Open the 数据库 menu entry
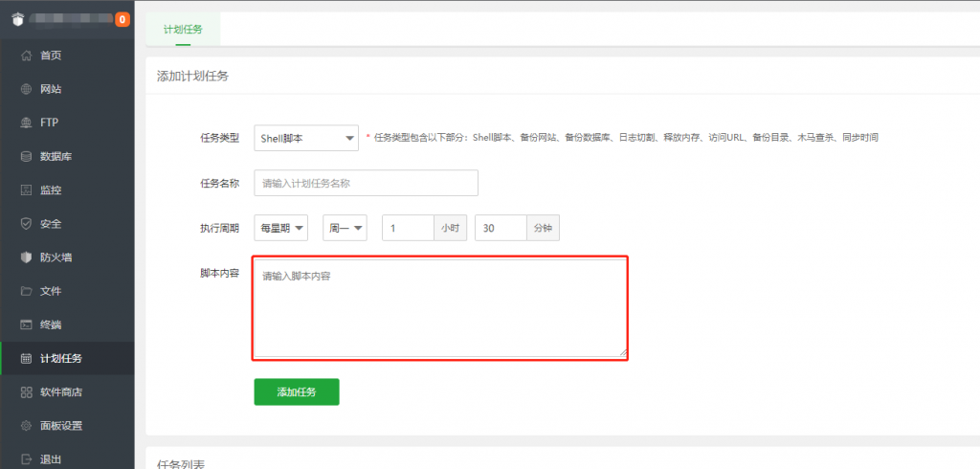 67,156
